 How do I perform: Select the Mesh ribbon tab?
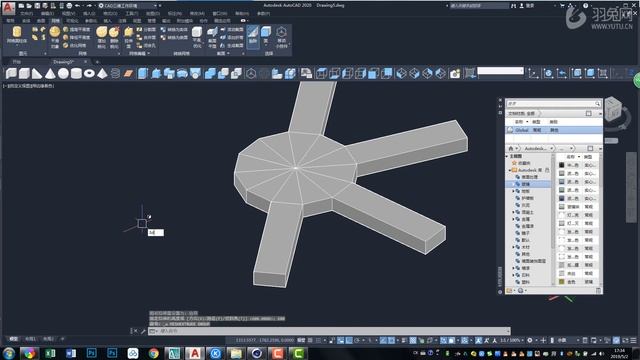[55, 20]
